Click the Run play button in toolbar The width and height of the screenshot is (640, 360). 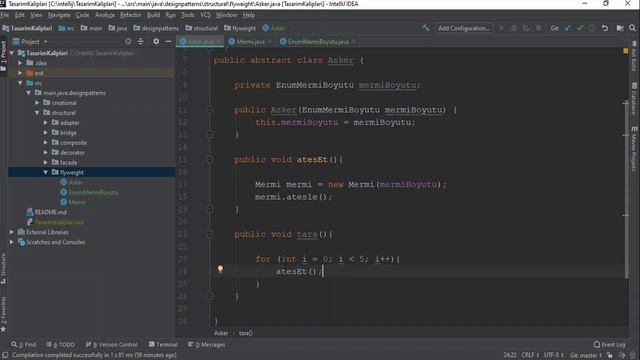coord(502,28)
